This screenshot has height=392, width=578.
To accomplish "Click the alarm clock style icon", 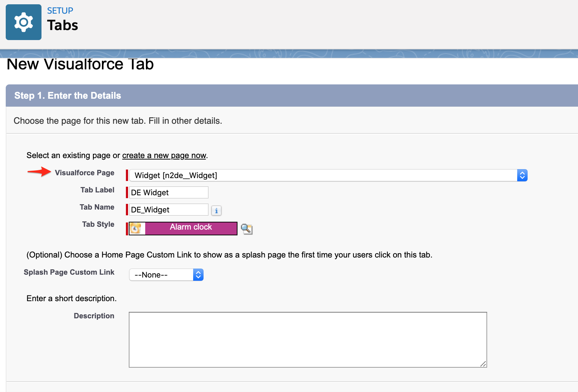I will [136, 229].
